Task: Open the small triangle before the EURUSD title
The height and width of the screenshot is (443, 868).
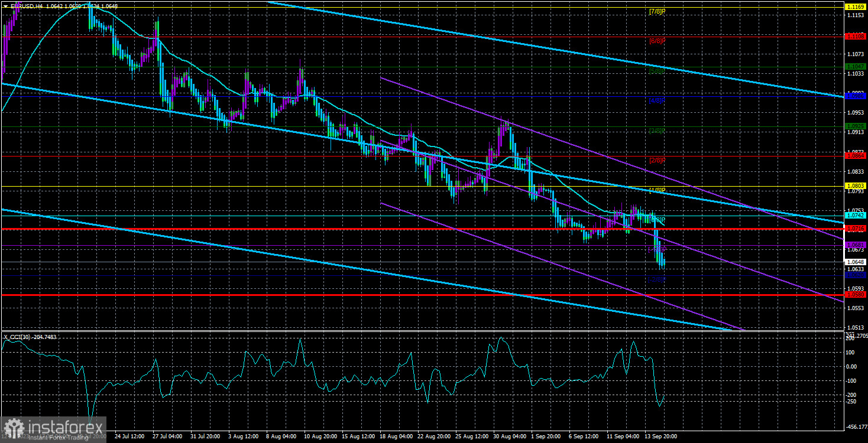Action: pyautogui.click(x=5, y=6)
